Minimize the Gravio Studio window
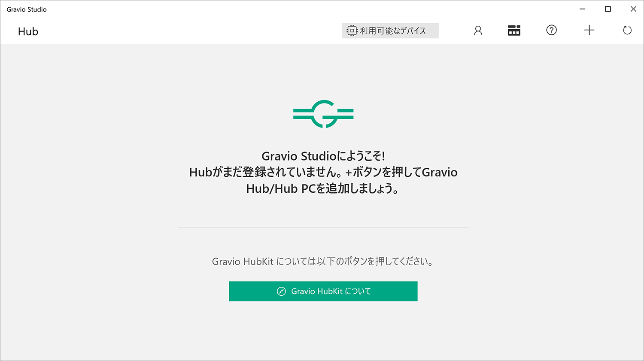This screenshot has width=644, height=361. (583, 9)
